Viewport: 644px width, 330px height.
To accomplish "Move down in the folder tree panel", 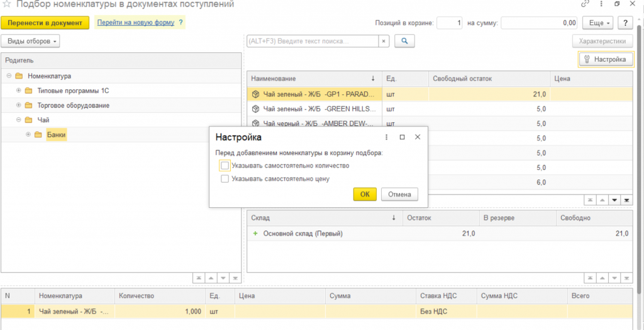I will pos(223,278).
